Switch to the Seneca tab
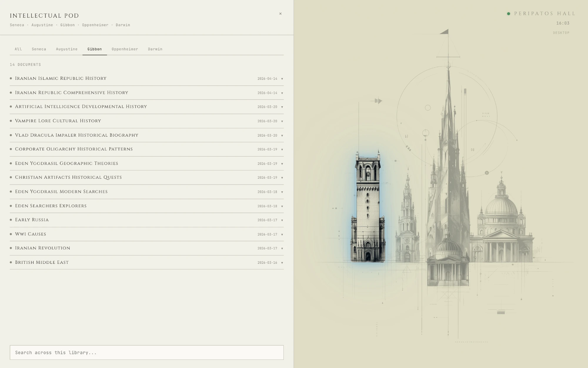Screen dimensions: 588x368 (x=39, y=49)
